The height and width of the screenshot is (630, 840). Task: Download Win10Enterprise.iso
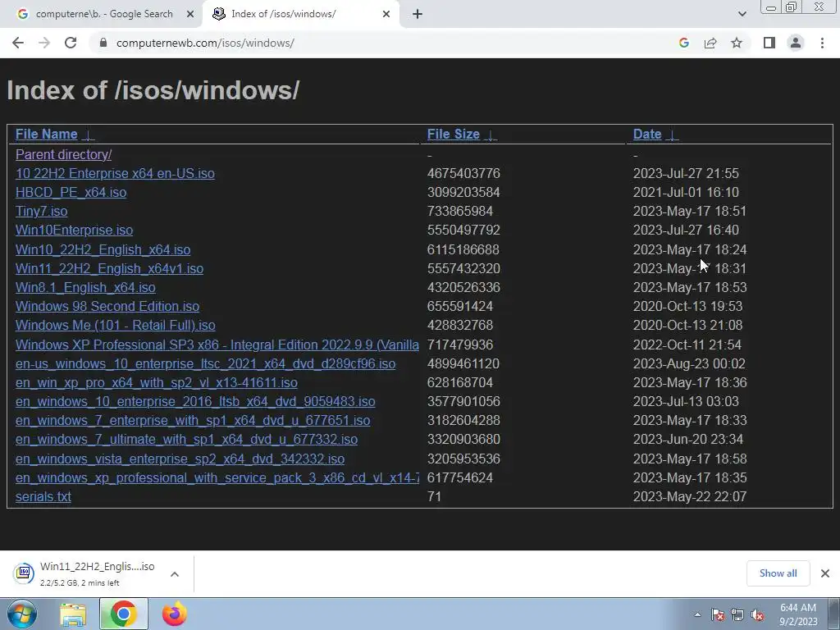point(74,230)
